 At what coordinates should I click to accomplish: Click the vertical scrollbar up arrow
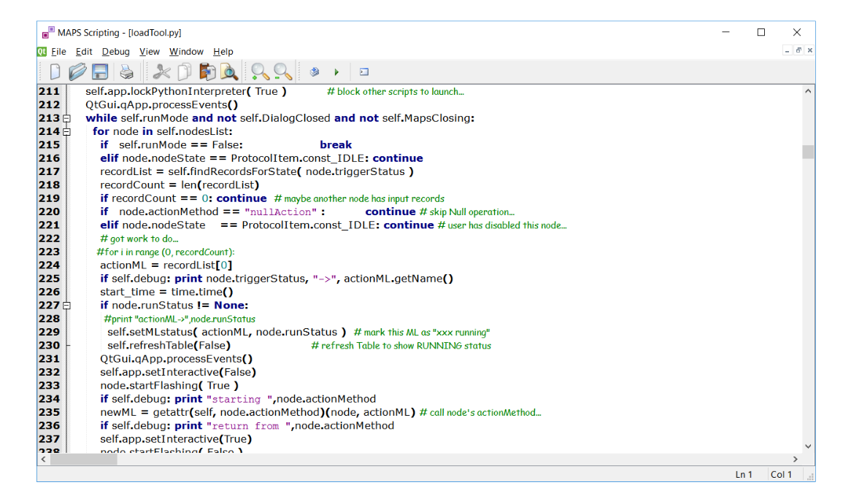click(x=808, y=91)
